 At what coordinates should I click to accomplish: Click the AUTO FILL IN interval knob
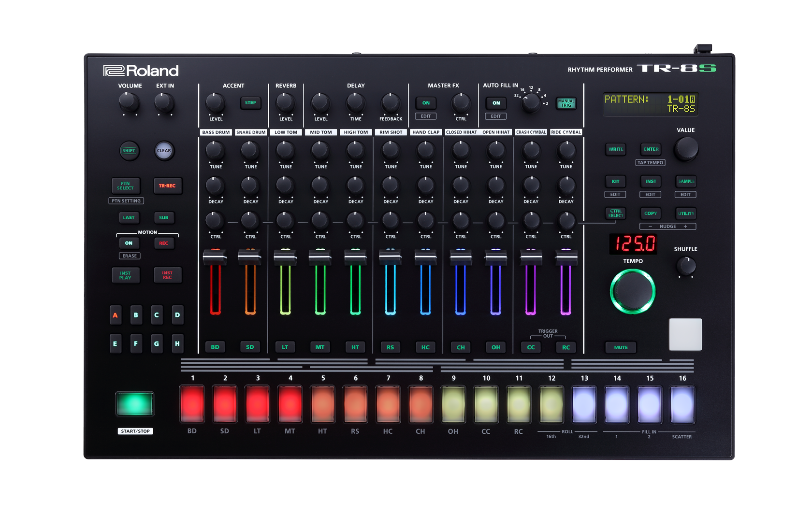pyautogui.click(x=531, y=103)
